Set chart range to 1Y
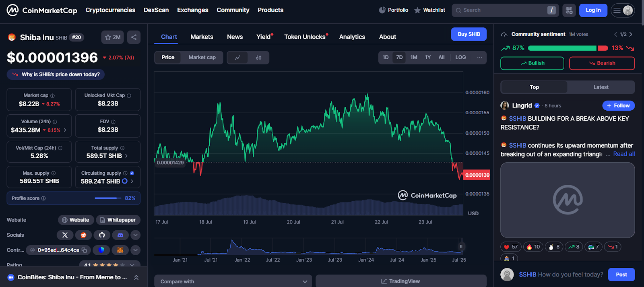Image resolution: width=644 pixels, height=287 pixels. click(x=428, y=58)
